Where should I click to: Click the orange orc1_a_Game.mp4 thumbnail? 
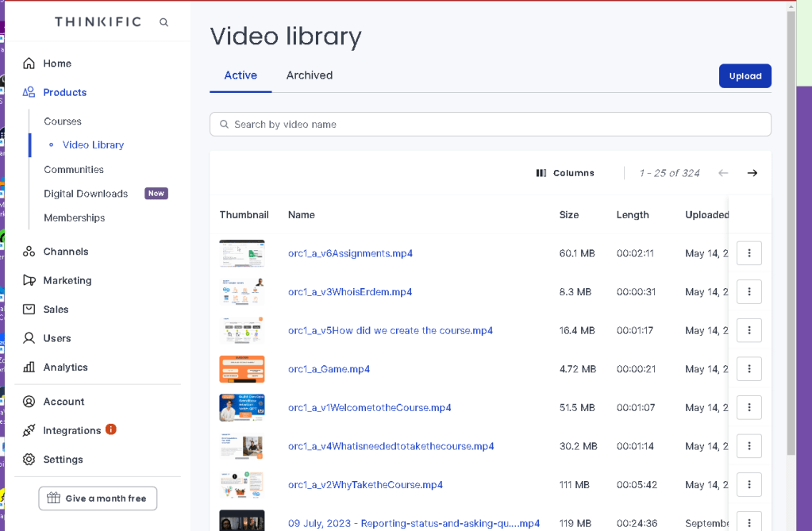tap(242, 369)
